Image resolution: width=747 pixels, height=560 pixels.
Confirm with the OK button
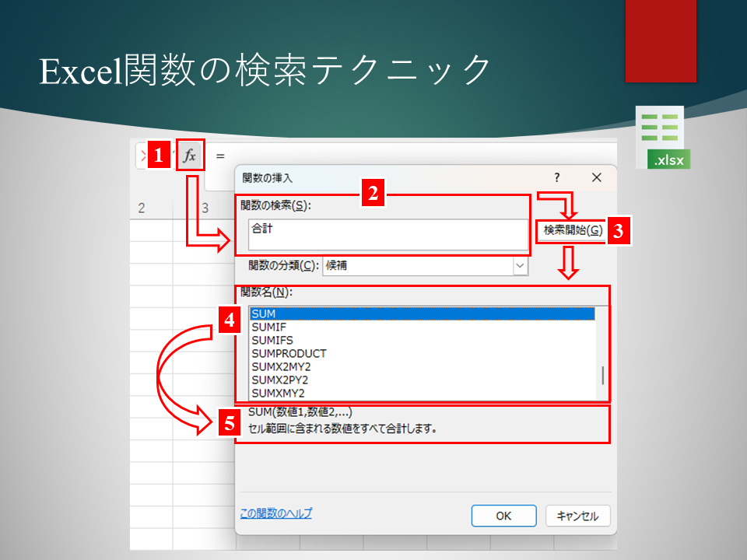pos(503,516)
